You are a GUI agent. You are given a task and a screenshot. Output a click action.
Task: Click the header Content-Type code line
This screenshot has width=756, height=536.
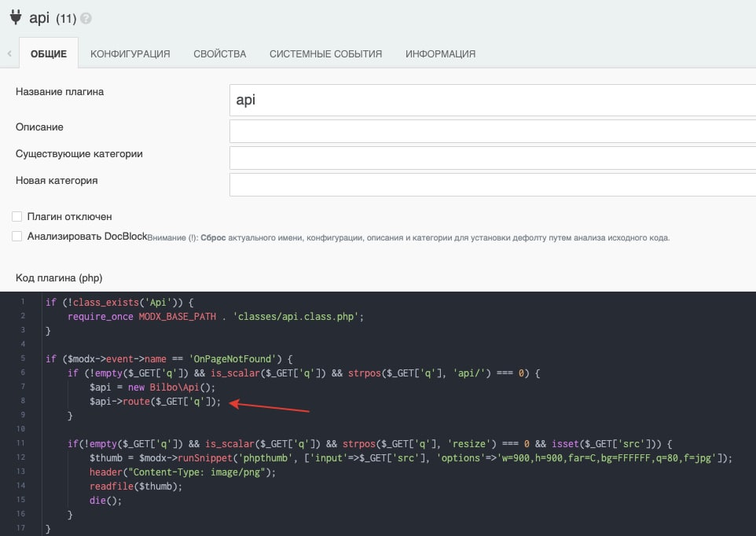tap(182, 472)
